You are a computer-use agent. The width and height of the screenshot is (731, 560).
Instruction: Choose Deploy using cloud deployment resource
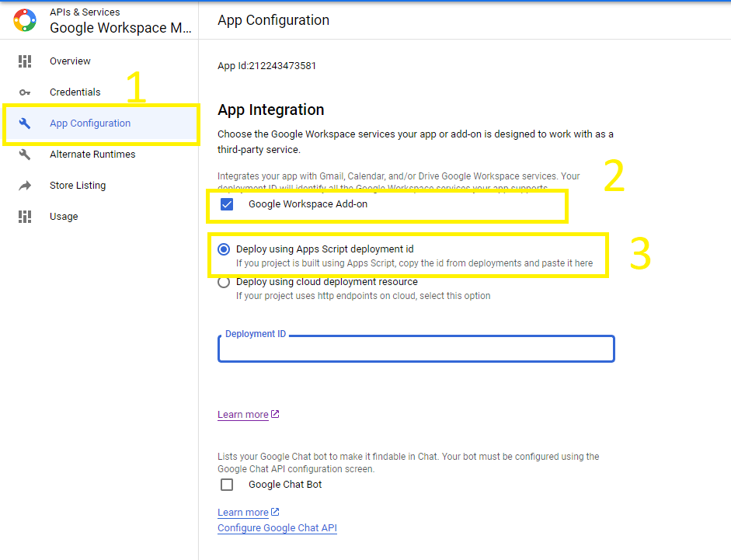[x=224, y=282]
